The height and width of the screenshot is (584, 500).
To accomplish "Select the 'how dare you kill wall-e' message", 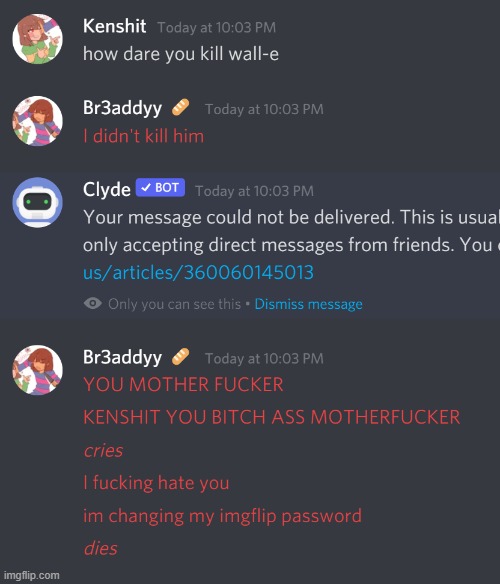I will 181,54.
